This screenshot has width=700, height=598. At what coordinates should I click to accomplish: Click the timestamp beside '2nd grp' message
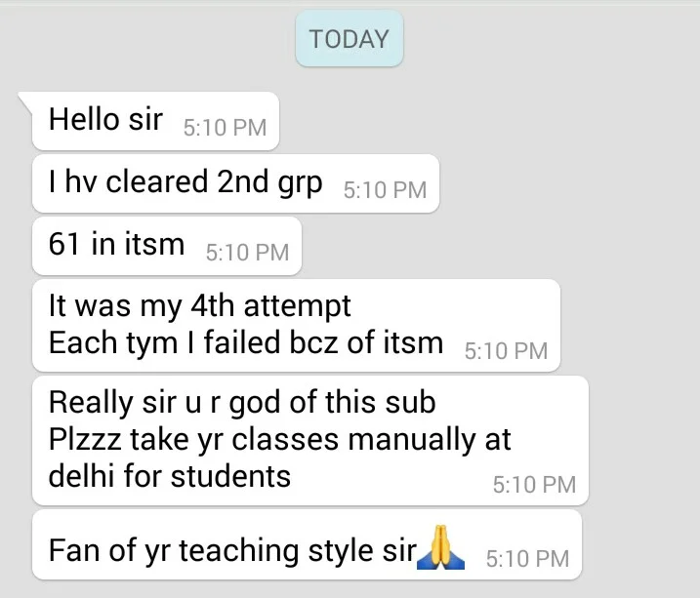click(x=385, y=190)
